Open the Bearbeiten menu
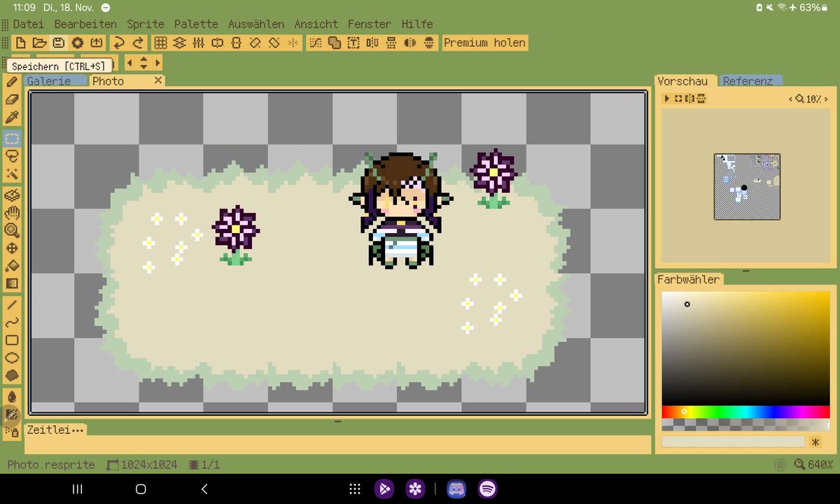 pos(85,24)
